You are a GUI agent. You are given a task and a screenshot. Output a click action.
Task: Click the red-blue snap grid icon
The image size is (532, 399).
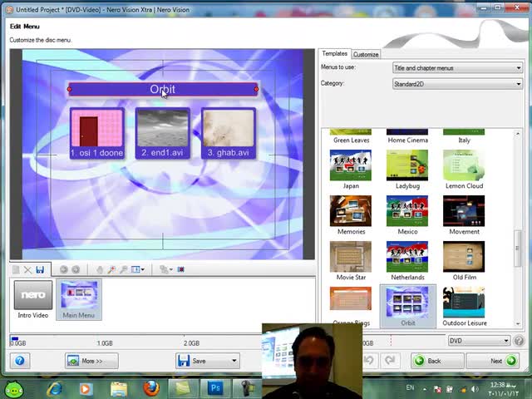[181, 269]
